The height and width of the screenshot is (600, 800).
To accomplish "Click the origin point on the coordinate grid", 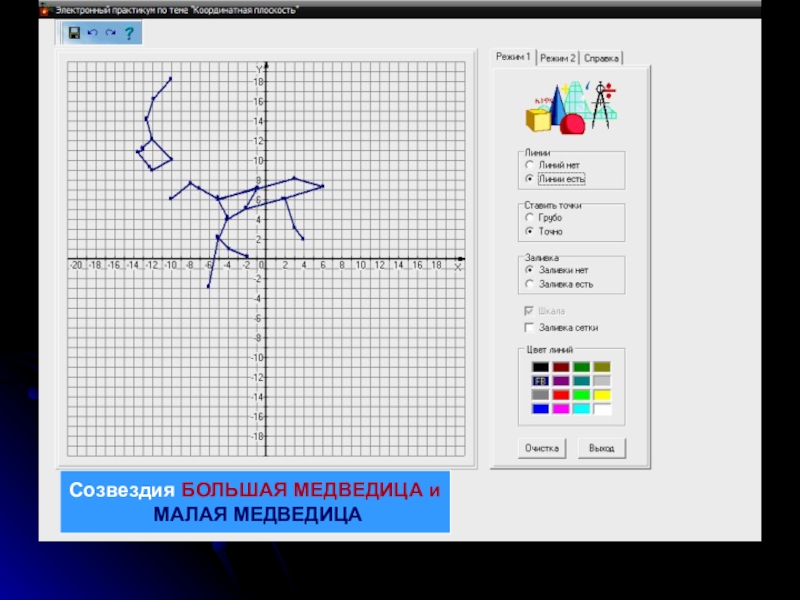I will tap(265, 259).
